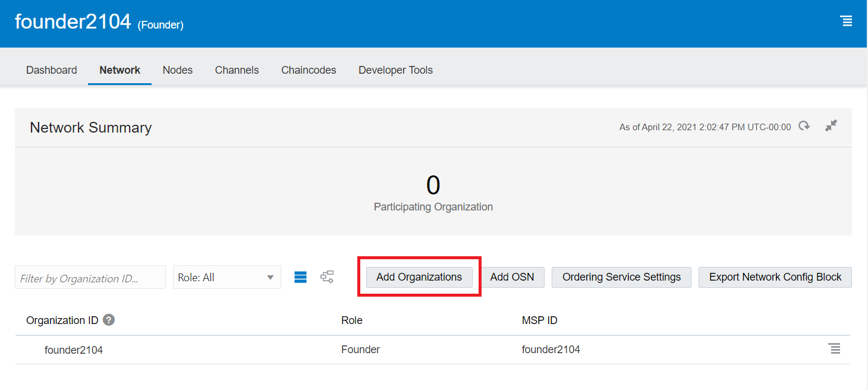The height and width of the screenshot is (390, 868).
Task: Open the founder2104 row actions menu
Action: [835, 349]
